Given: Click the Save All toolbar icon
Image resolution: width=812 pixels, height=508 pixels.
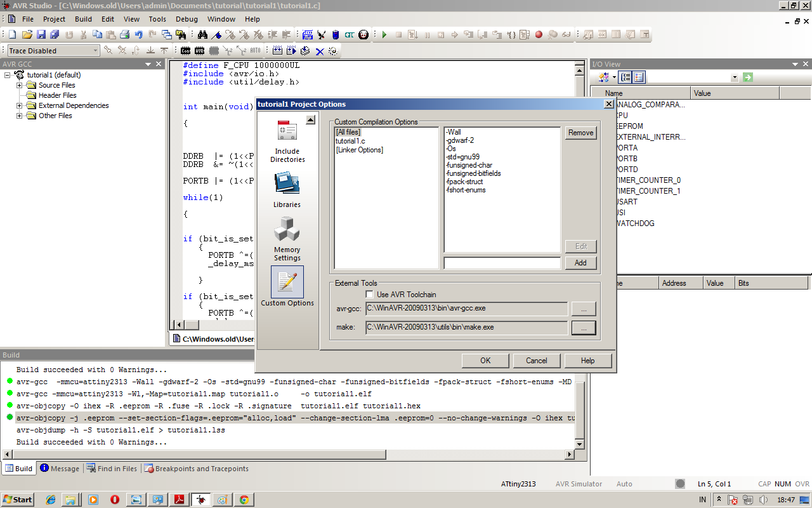Looking at the screenshot, I should click(55, 34).
